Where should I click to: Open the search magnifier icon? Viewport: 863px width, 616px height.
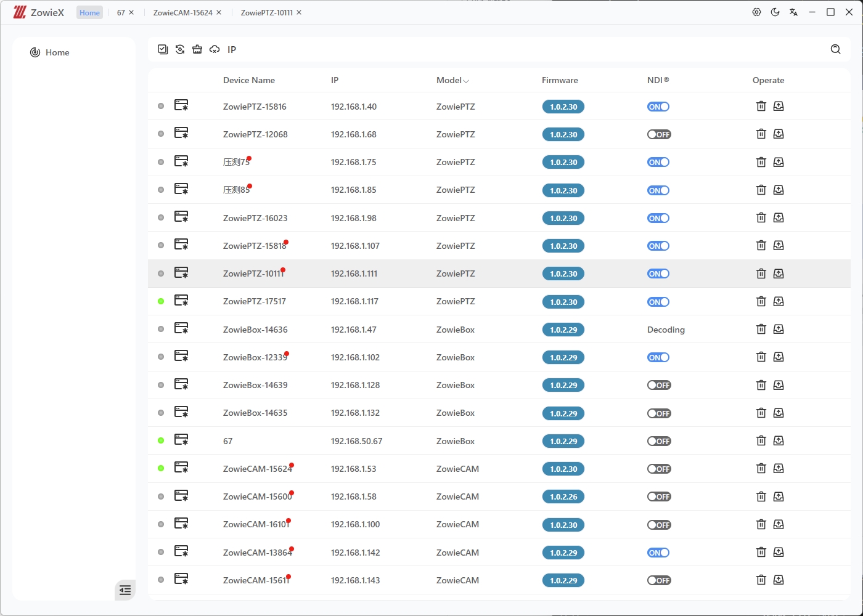(x=835, y=49)
